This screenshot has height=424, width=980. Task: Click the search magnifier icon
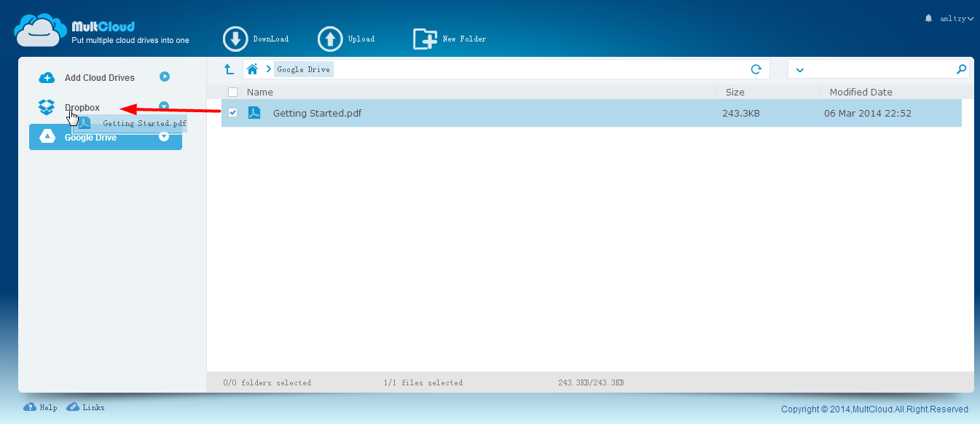[961, 69]
